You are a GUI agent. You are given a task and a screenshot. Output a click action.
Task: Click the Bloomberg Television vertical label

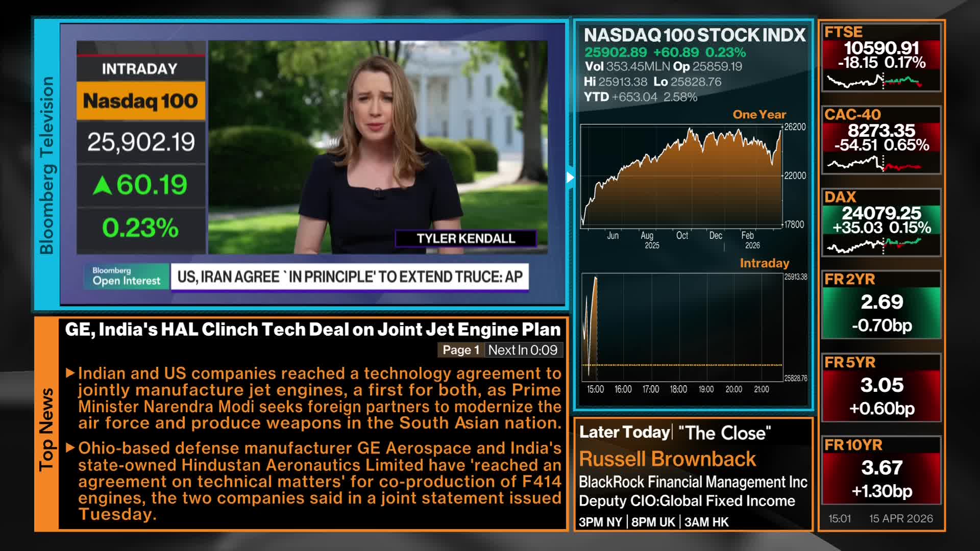pos(46,165)
